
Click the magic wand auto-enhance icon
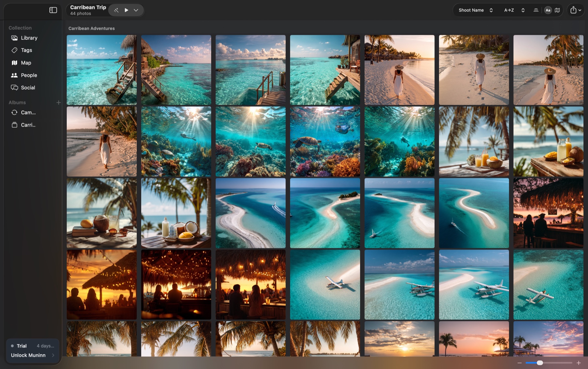click(116, 10)
